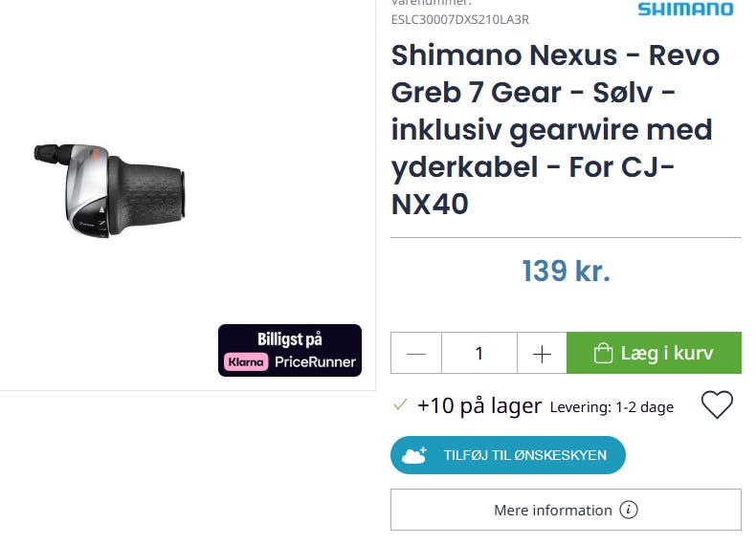Add product to favorites with heart icon
756x545 pixels.
(717, 405)
